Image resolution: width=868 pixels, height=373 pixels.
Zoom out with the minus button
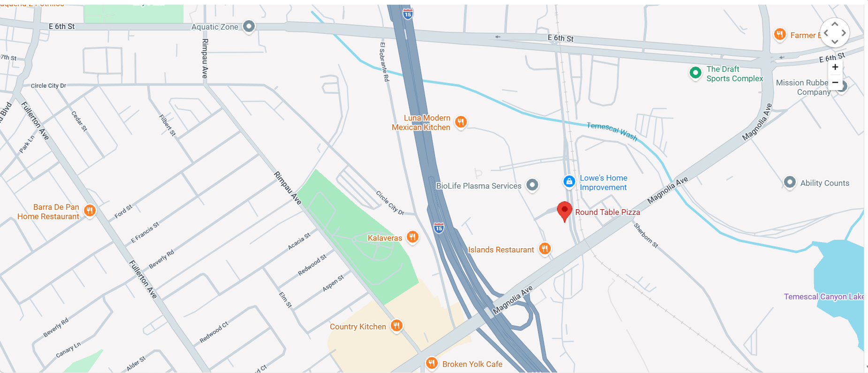coord(835,82)
